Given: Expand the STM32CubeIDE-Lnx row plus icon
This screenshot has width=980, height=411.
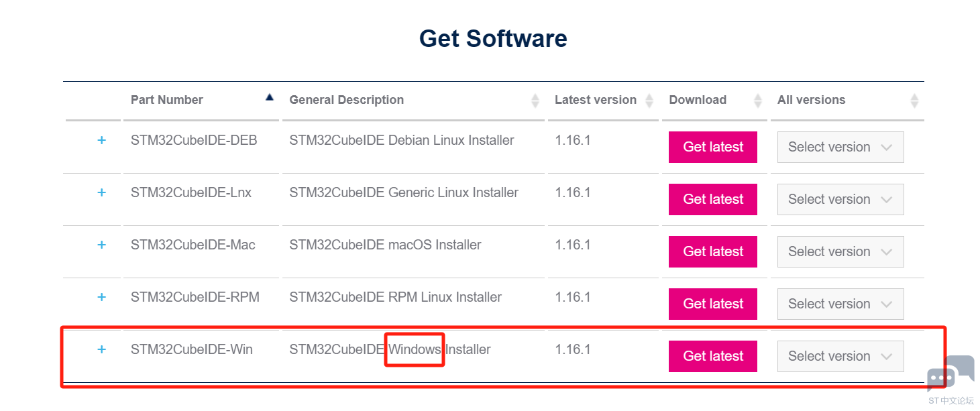Looking at the screenshot, I should 101,192.
